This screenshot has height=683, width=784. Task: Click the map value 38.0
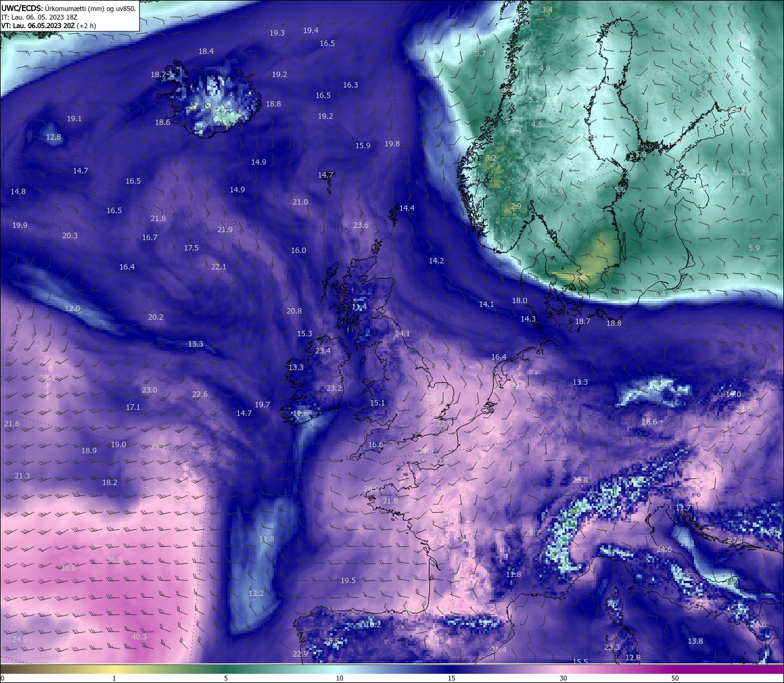(x=69, y=568)
